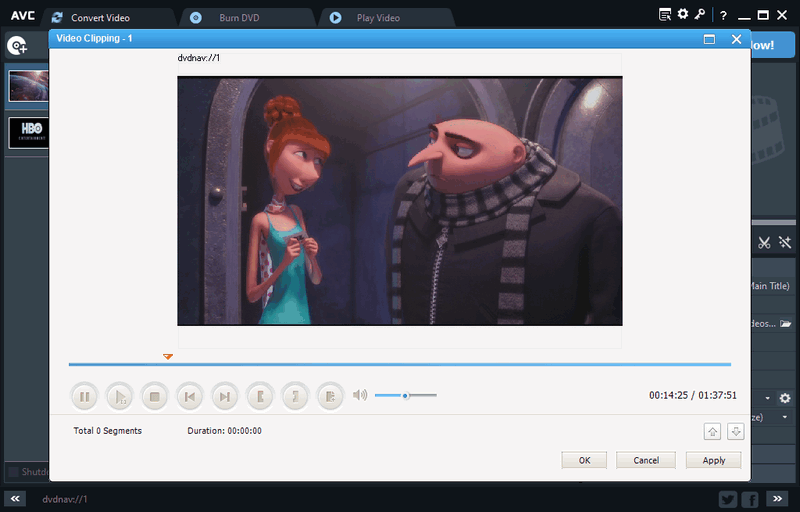The height and width of the screenshot is (512, 800).
Task: Open the output folder icon in main window
Action: (786, 323)
